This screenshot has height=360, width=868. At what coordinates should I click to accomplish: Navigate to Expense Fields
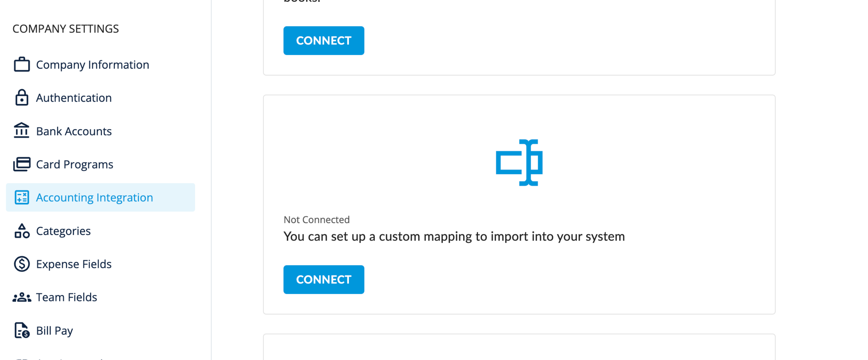100,264
